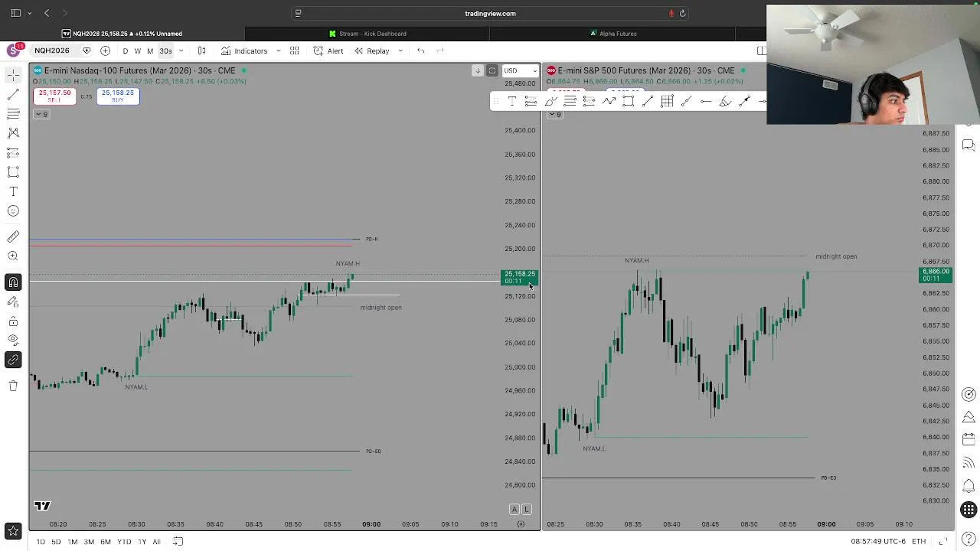Open the user profile avatar menu
The height and width of the screenshot is (551, 980).
pyautogui.click(x=14, y=51)
